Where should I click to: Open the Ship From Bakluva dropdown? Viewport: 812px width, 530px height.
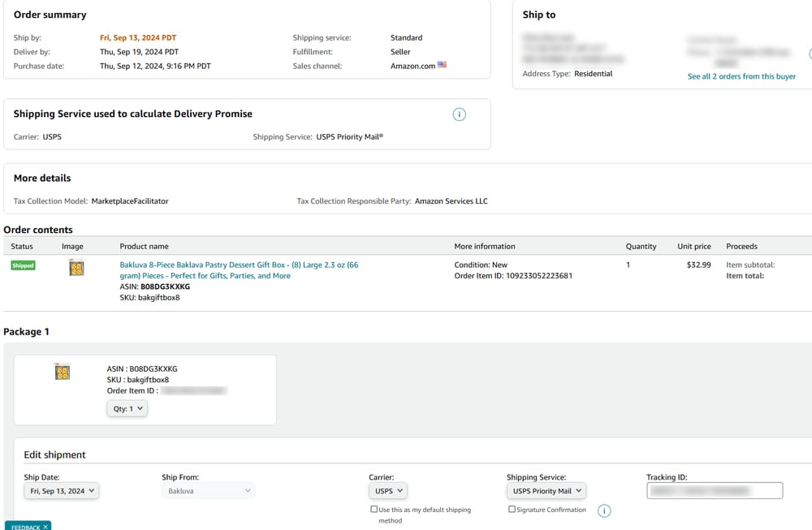pyautogui.click(x=208, y=491)
